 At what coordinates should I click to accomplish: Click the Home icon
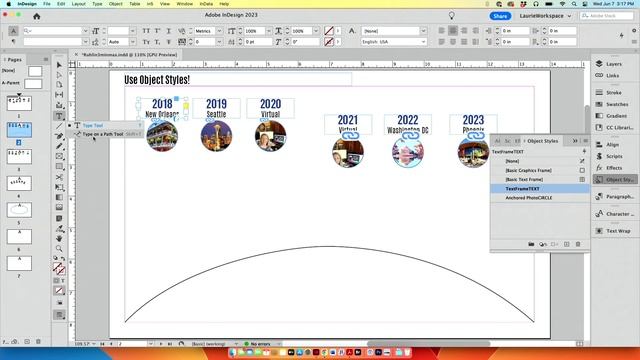point(37,16)
